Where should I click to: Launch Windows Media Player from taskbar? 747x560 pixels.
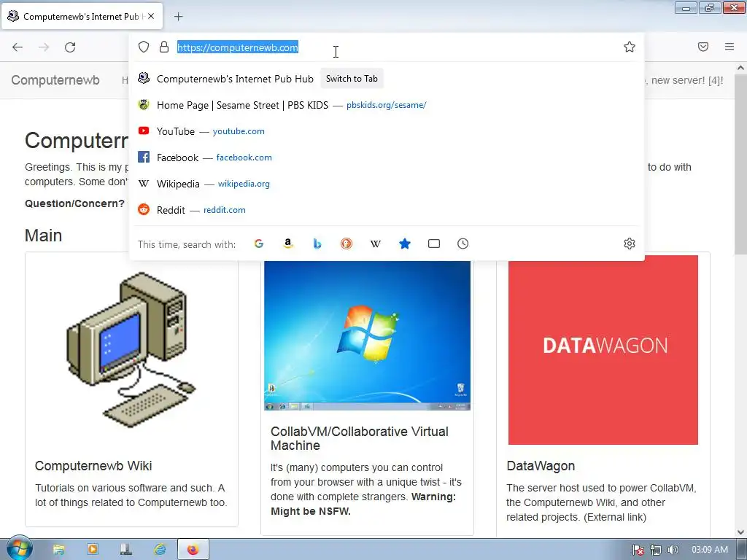(93, 550)
